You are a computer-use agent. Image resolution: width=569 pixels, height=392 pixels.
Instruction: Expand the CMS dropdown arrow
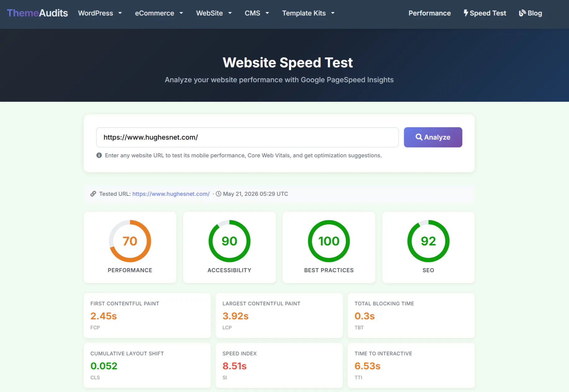coord(267,13)
